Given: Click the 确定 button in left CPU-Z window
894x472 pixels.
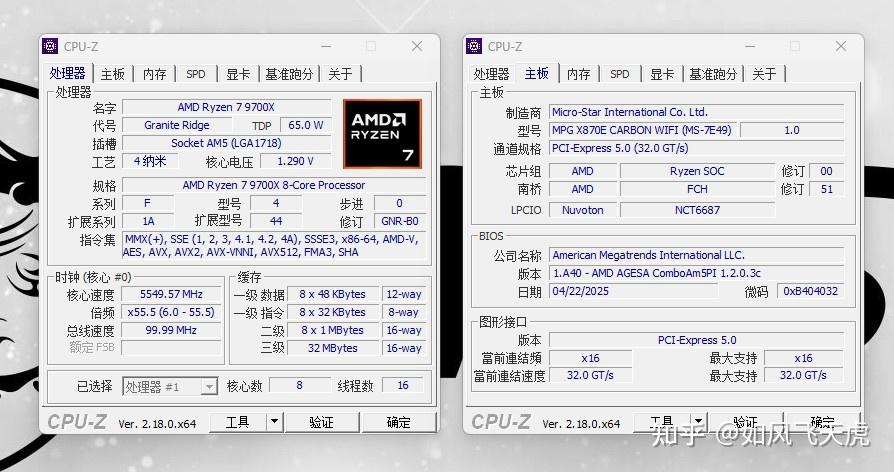Looking at the screenshot, I should 399,422.
